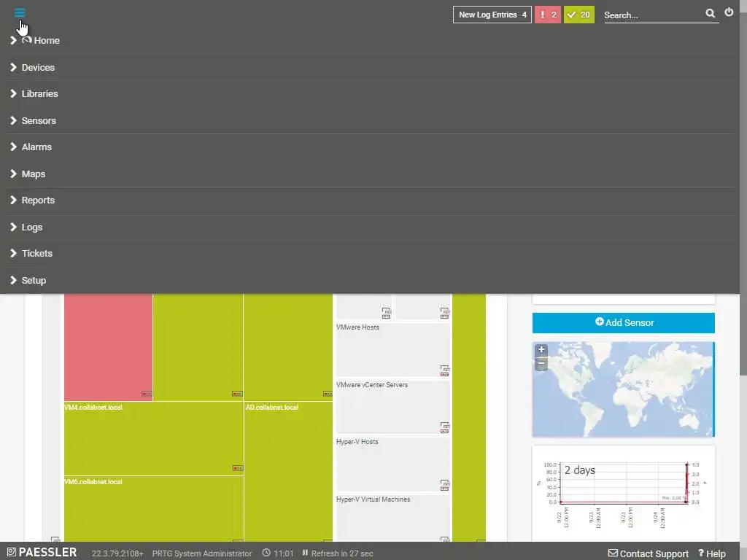This screenshot has width=747, height=560.
Task: Expand the Setup menu chevron
Action: 13,281
